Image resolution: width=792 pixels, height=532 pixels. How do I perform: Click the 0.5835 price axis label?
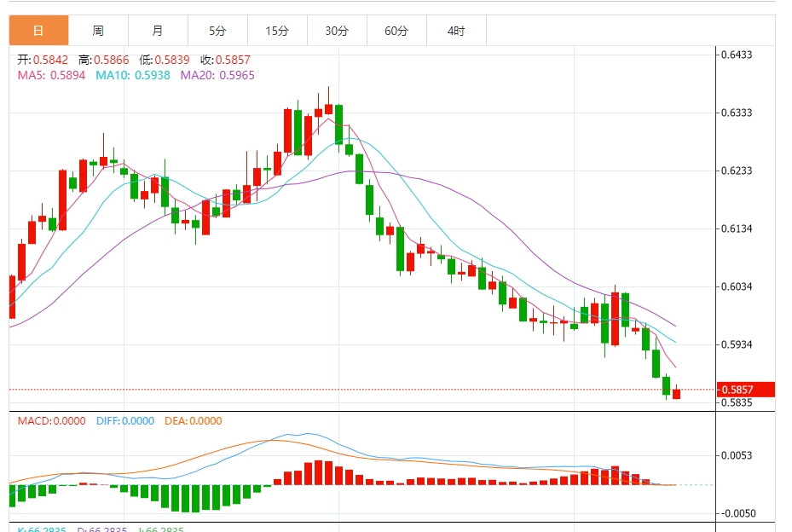(x=737, y=402)
